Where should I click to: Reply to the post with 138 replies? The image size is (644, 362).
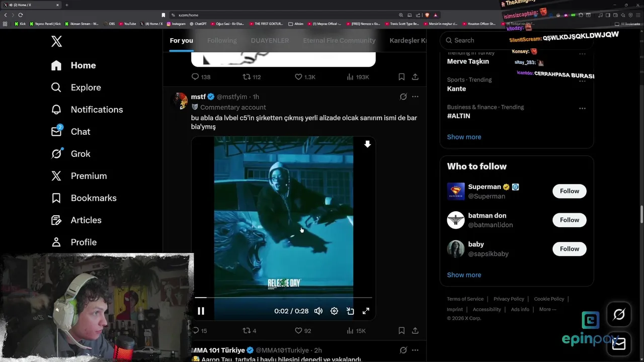coord(201,77)
